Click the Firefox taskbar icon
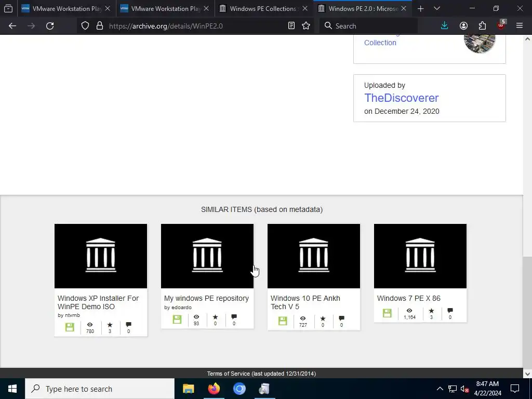The width and height of the screenshot is (532, 399). (214, 389)
